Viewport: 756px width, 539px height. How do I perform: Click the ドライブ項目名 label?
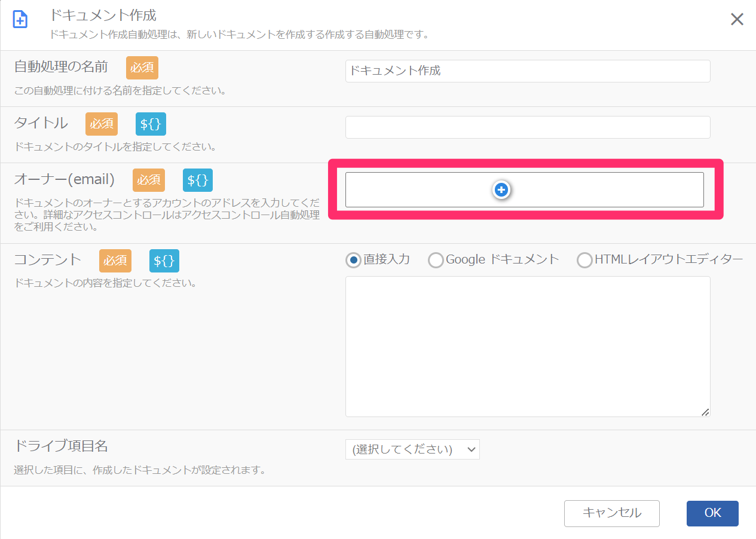[60, 446]
